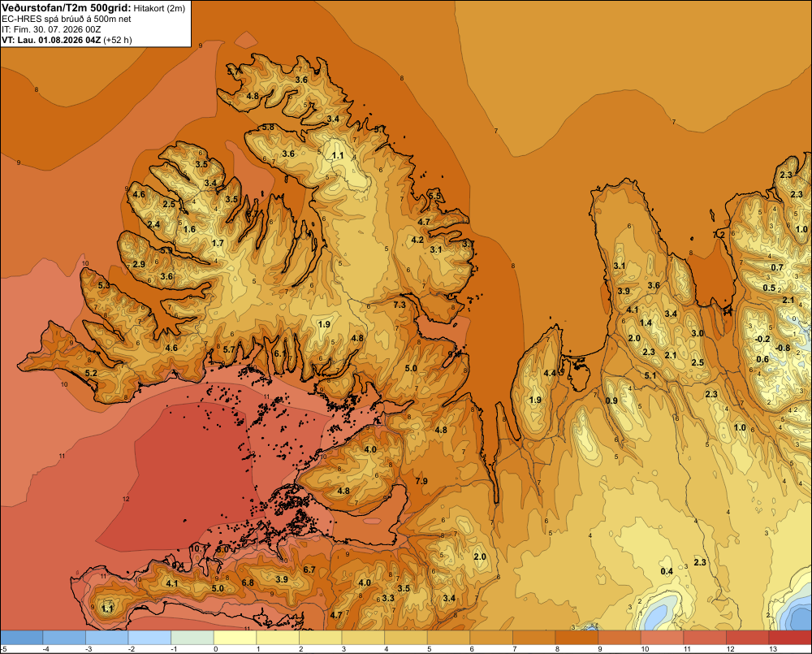The image size is (812, 654).
Task: Click the 0.9 temperature label
Action: click(x=611, y=401)
